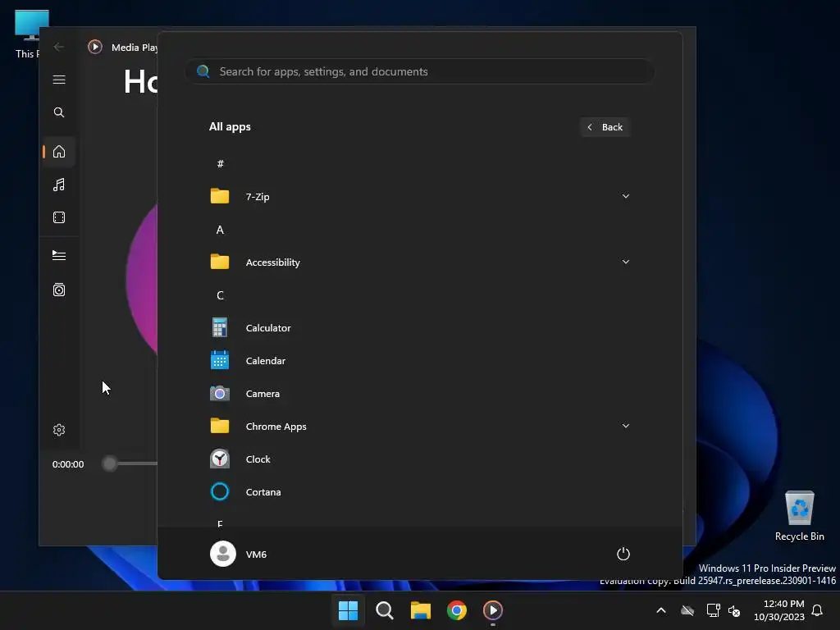This screenshot has height=630, width=840.
Task: Show hidden icons in system tray
Action: pyautogui.click(x=661, y=610)
